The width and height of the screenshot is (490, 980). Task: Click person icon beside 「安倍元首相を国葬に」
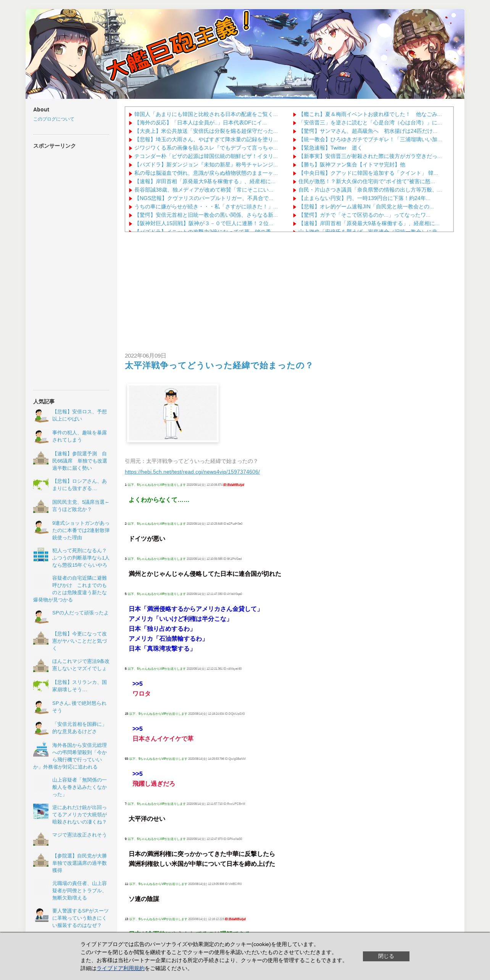pos(41,729)
